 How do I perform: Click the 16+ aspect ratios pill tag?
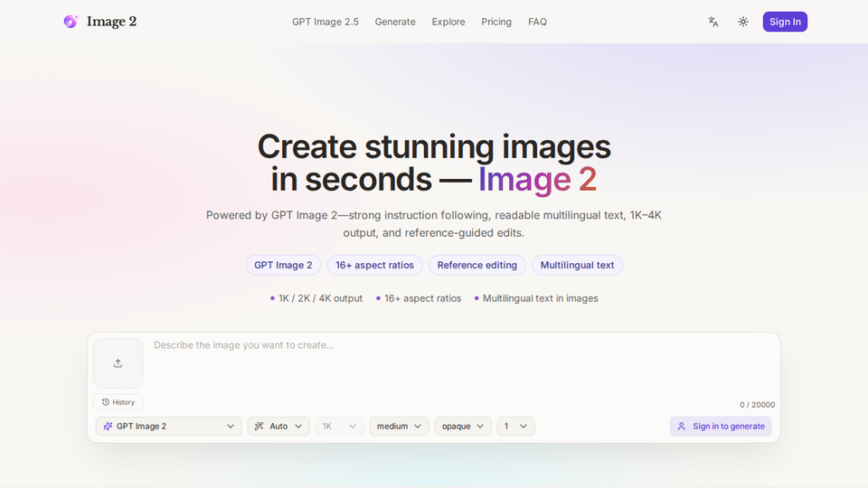[x=374, y=265]
